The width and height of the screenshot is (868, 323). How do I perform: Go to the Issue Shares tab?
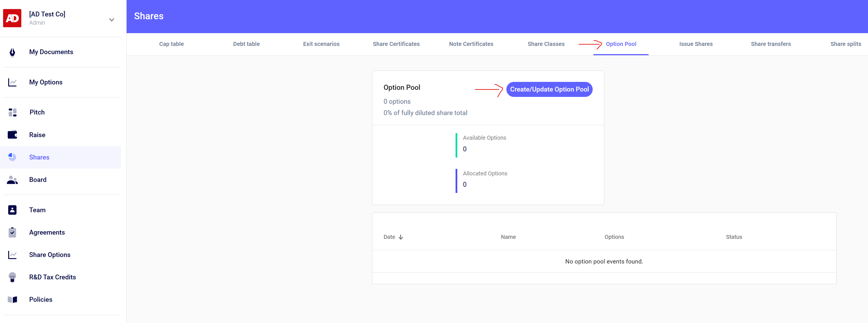[695, 44]
